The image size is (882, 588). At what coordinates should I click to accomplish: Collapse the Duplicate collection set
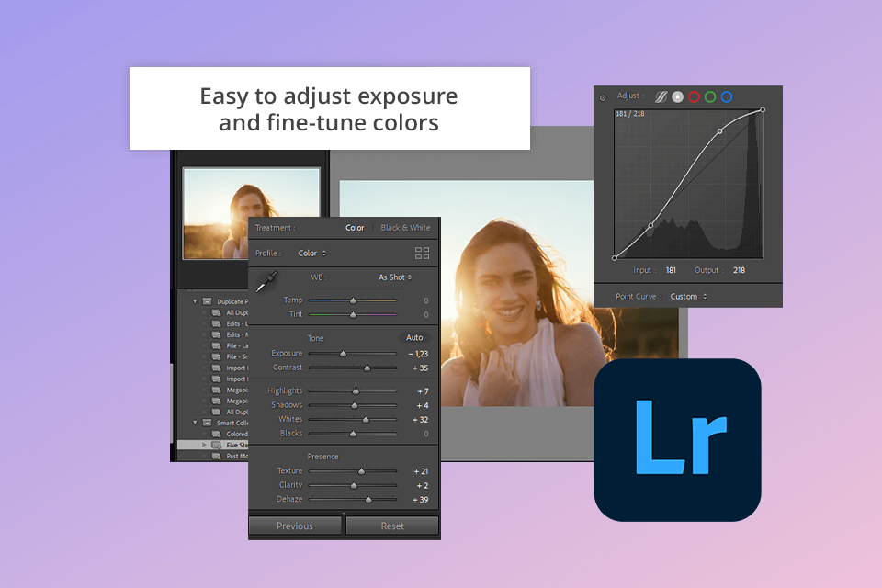pyautogui.click(x=195, y=301)
